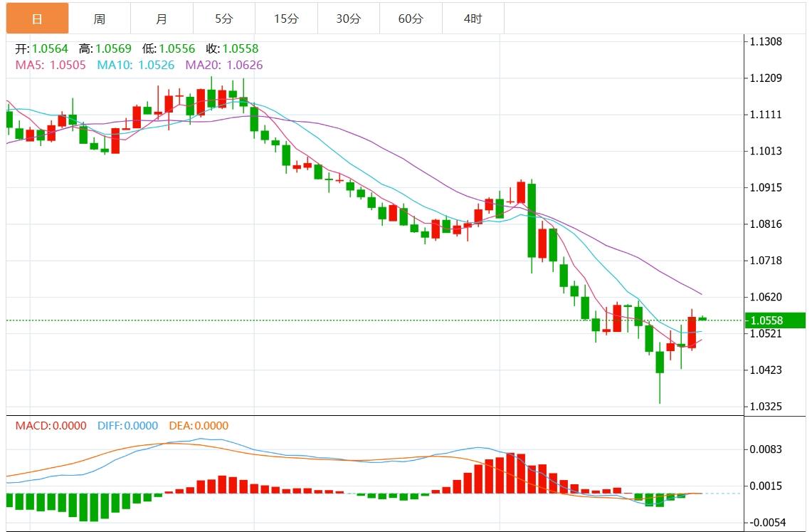
Task: Click the red MACD legend label
Action: [x=51, y=426]
